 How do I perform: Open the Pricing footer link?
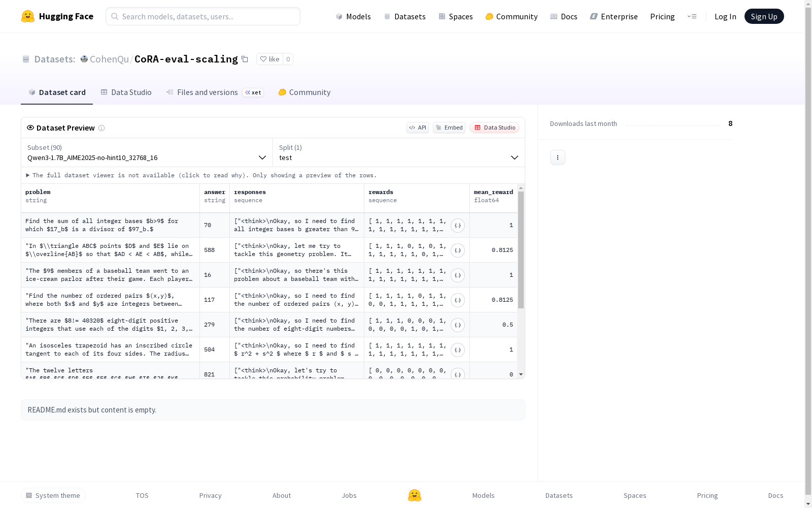pyautogui.click(x=707, y=495)
